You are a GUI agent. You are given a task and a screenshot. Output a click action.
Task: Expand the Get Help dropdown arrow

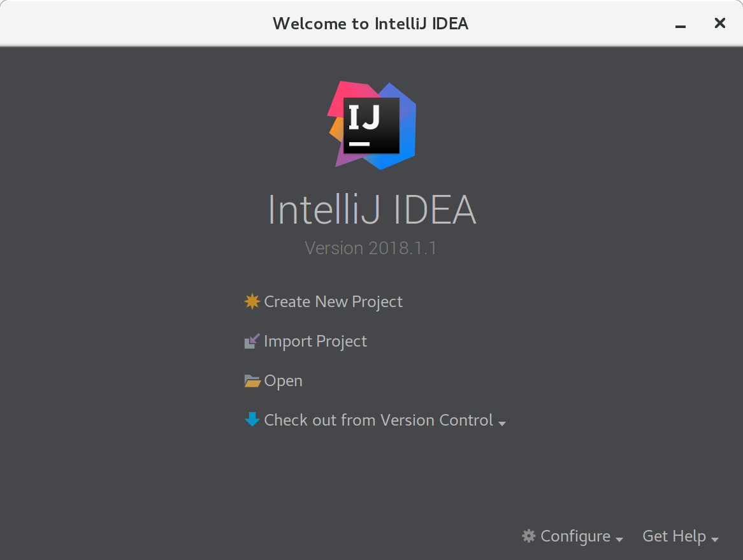(715, 539)
